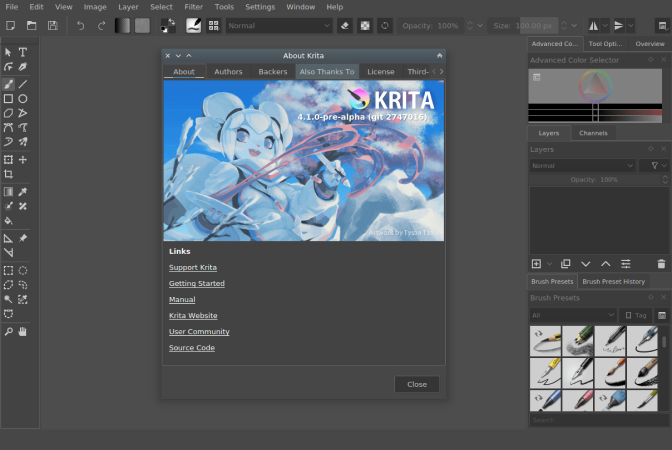672x450 pixels.
Task: Click the brush Tag button
Action: click(x=636, y=315)
